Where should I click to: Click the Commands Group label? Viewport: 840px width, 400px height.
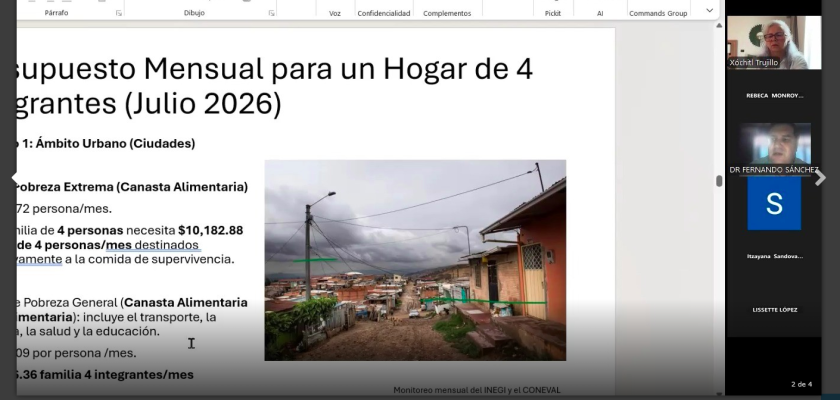point(658,13)
